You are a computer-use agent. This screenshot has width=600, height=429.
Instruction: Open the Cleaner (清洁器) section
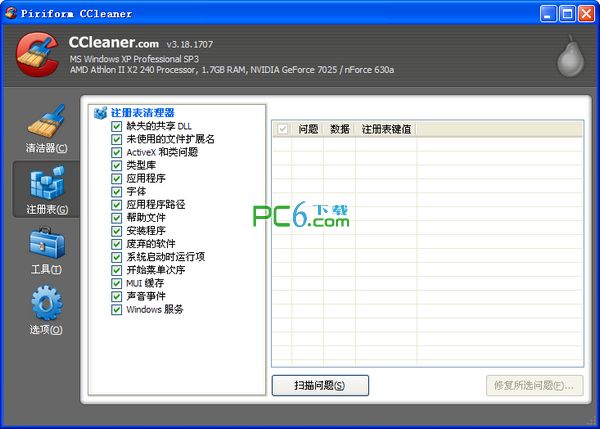pyautogui.click(x=46, y=129)
